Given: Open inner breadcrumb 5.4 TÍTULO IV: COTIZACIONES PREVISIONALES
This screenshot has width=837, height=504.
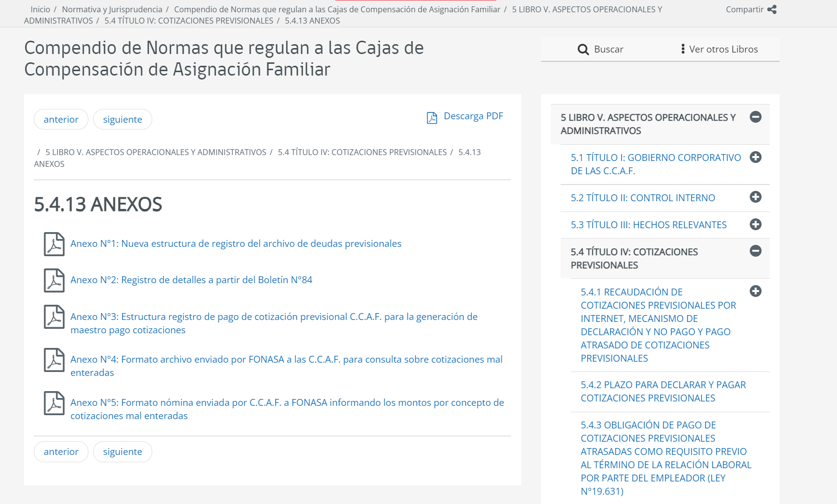Looking at the screenshot, I should pos(362,152).
